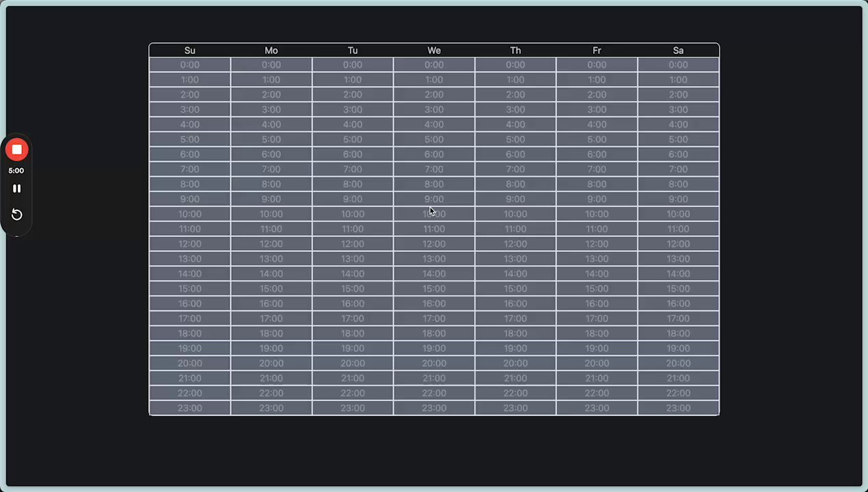Viewport: 868px width, 492px height.
Task: Select the 13:00 cell in the Mo column
Action: (271, 259)
